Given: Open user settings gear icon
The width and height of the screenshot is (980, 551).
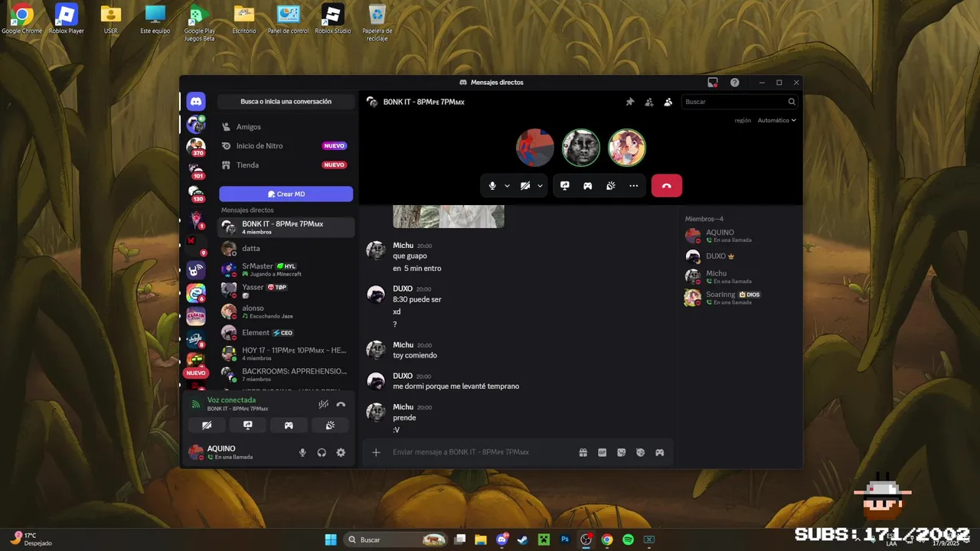Looking at the screenshot, I should click(341, 452).
